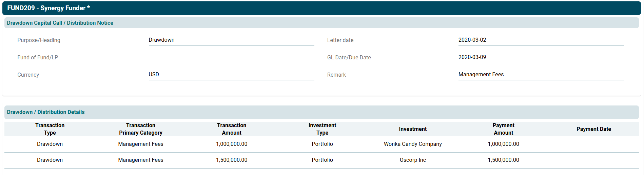Screen dimensions: 644x175
Task: Click the Investment Type column header
Action: click(322, 129)
